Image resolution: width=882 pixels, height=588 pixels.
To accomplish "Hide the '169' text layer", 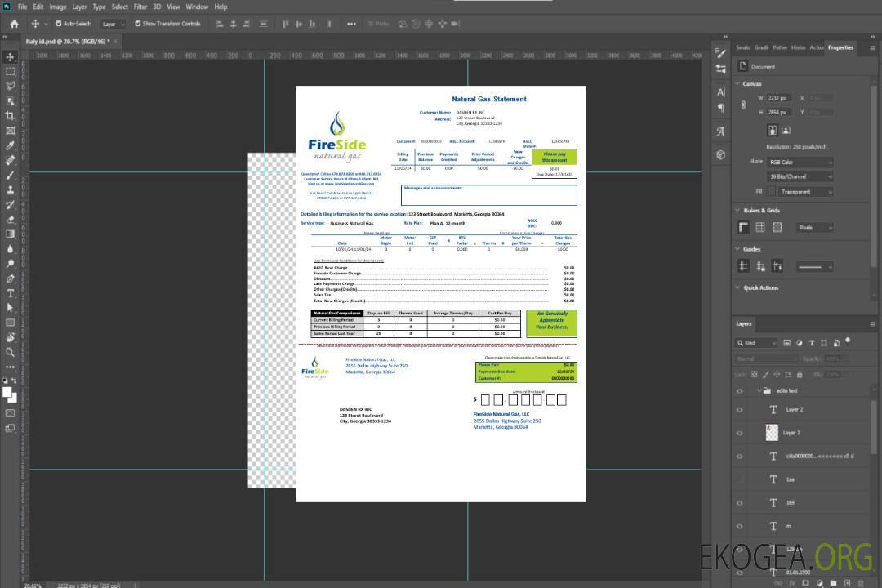I will (x=740, y=503).
